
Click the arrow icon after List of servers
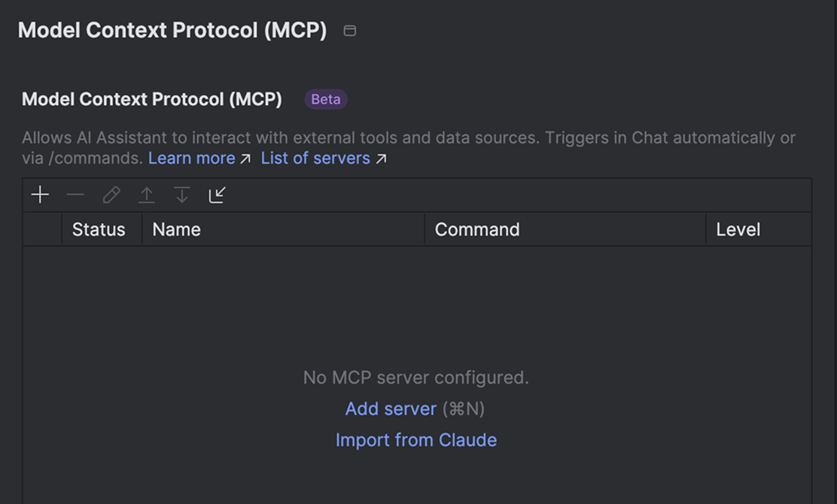click(x=381, y=159)
